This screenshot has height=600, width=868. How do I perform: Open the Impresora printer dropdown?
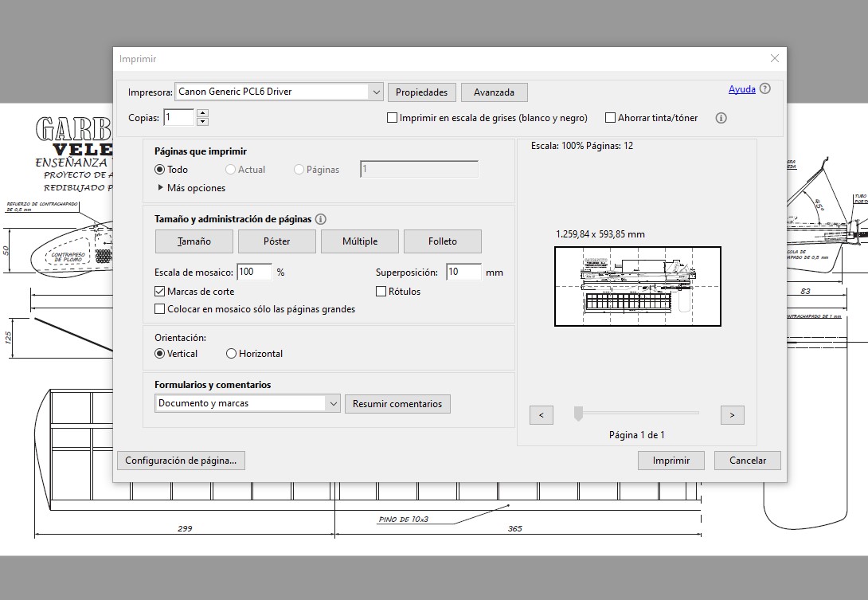click(376, 92)
